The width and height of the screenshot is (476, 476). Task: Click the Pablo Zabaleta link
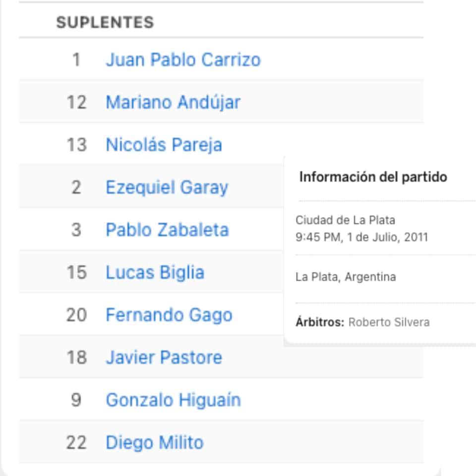tap(168, 230)
